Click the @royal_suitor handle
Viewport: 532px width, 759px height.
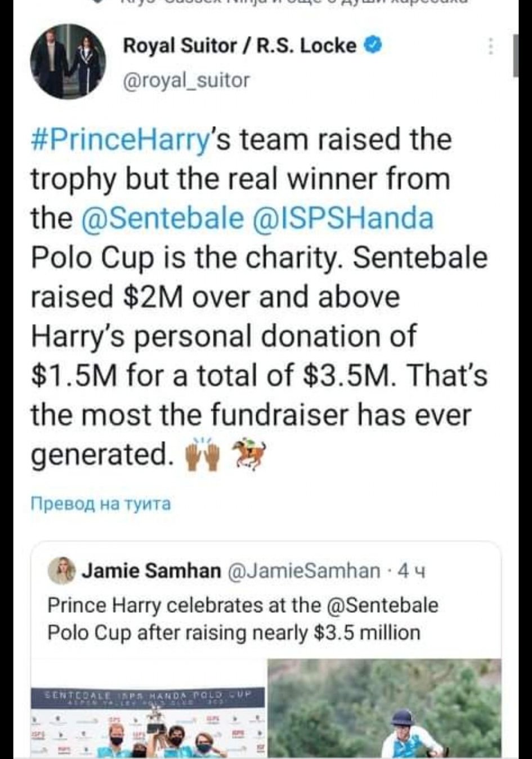[x=186, y=81]
